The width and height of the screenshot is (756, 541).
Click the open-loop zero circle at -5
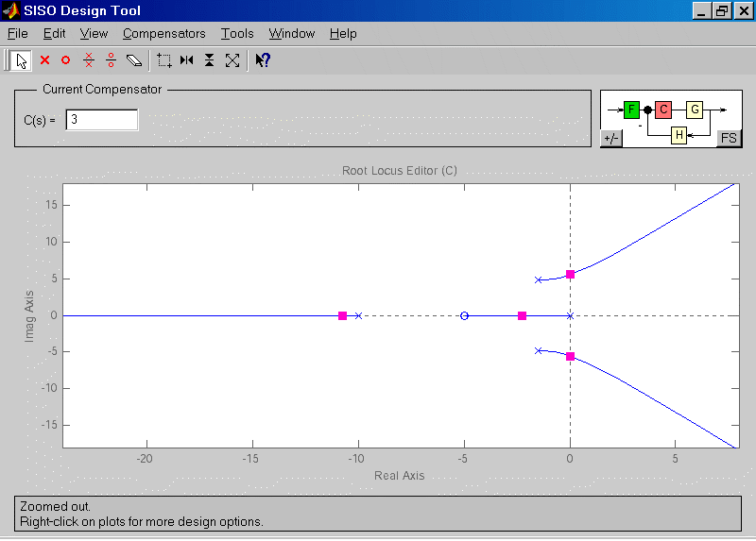pos(464,315)
